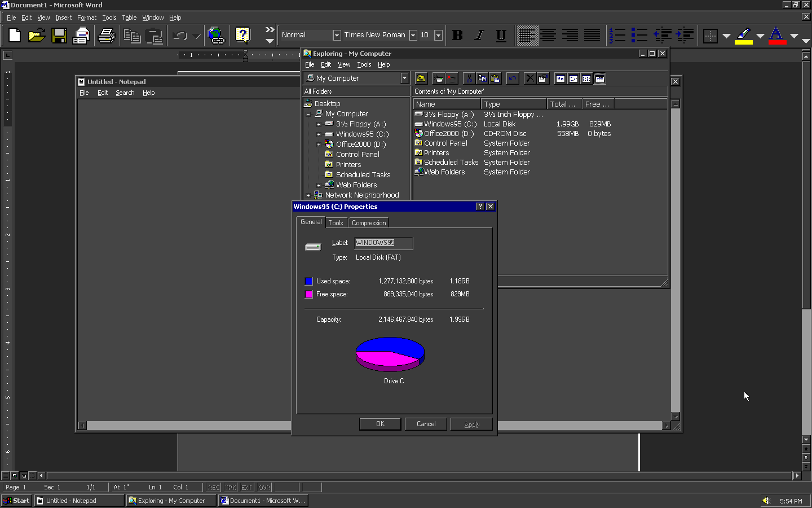Screen dimensions: 812x508
Task: Toggle Underline formatting
Action: point(501,36)
